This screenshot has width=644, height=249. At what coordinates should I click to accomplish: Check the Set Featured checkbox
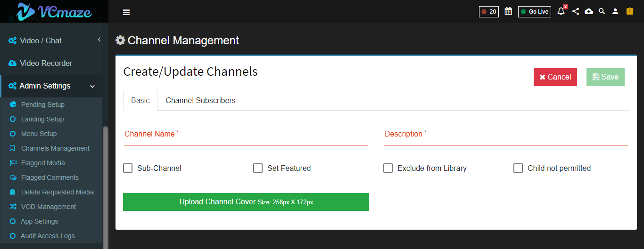tap(258, 168)
